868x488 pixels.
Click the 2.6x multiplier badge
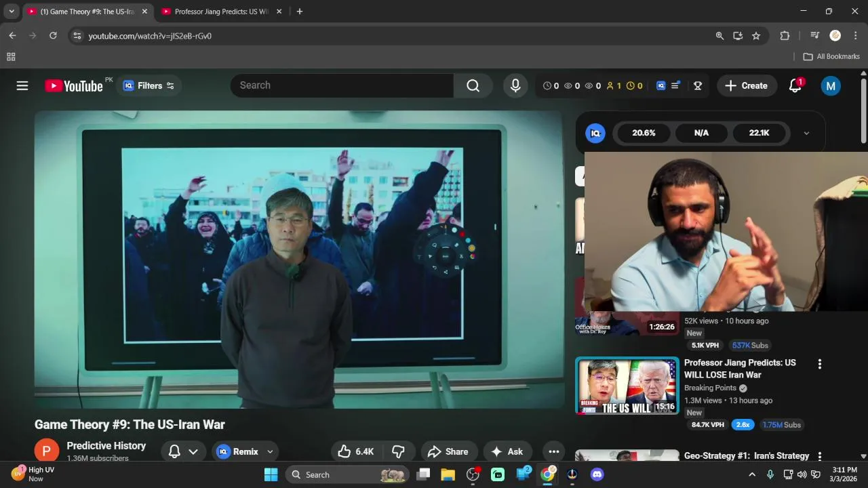pos(743,425)
